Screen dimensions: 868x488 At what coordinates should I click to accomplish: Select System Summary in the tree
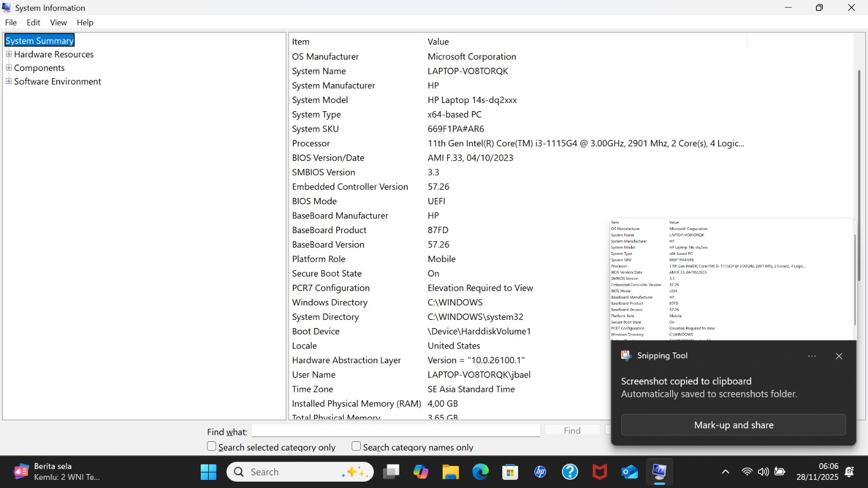39,41
